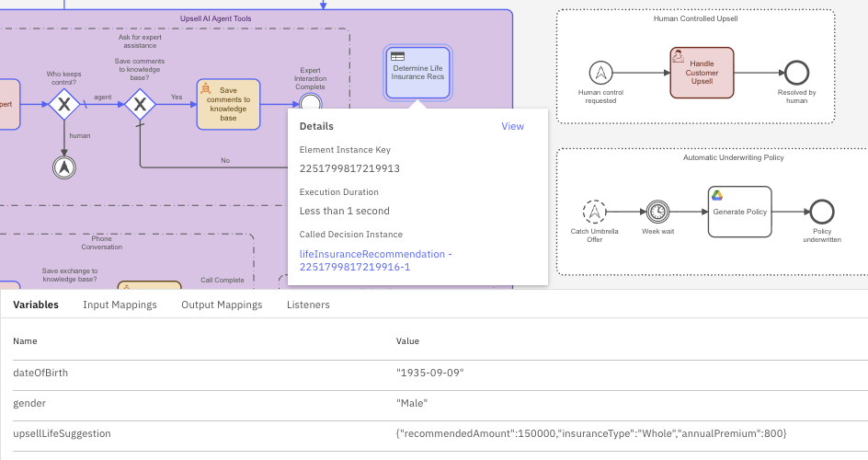868x460 pixels.
Task: Click the Who keeps control gateway
Action: click(64, 105)
